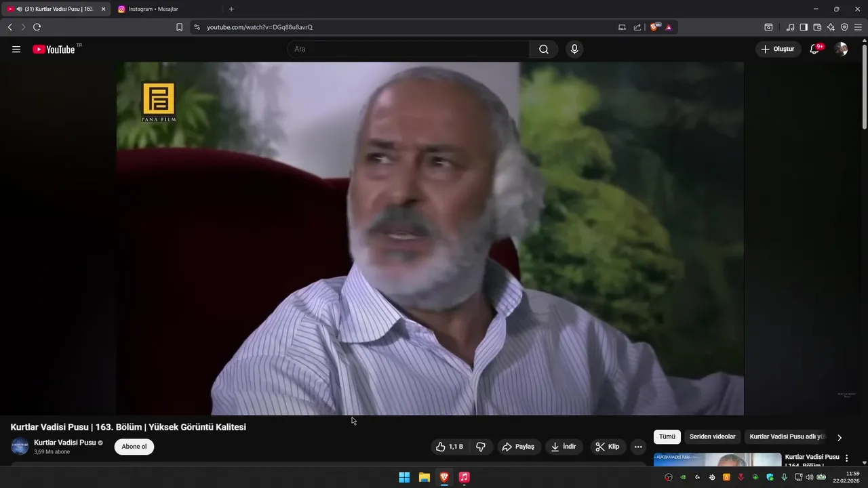
Task: View site information icon left of URL
Action: 197,27
